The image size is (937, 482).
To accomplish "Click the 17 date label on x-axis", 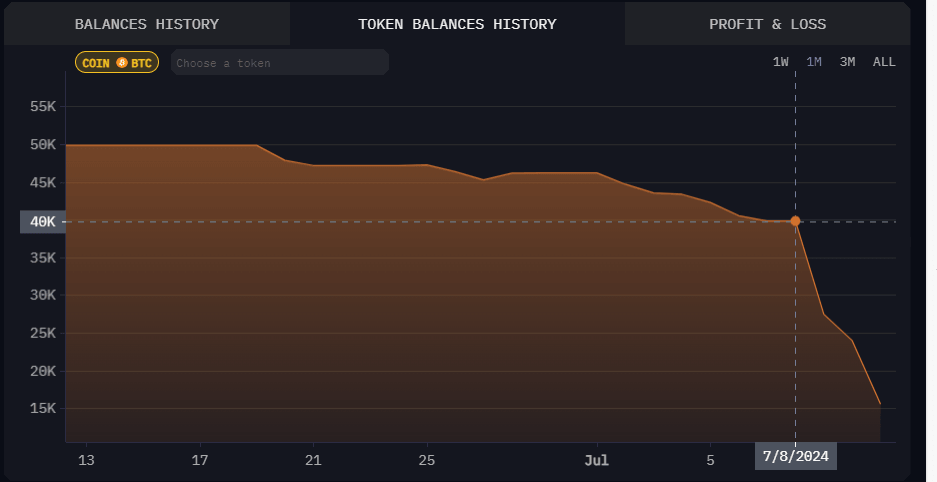I will [x=201, y=461].
